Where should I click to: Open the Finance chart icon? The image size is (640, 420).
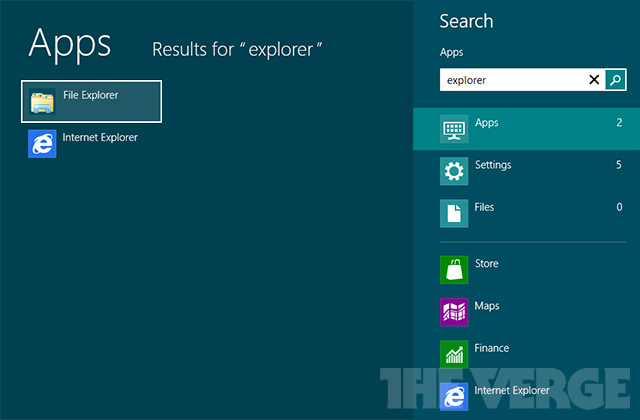pyautogui.click(x=454, y=354)
